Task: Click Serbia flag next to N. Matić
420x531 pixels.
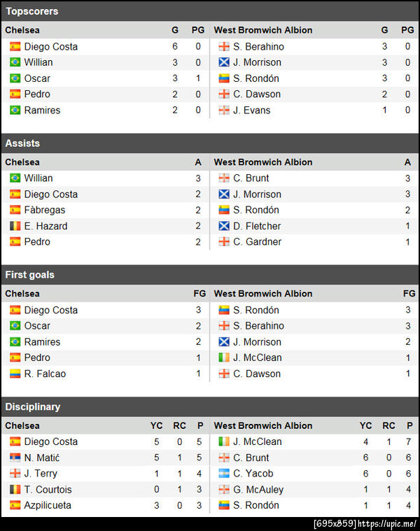Action: point(15,458)
